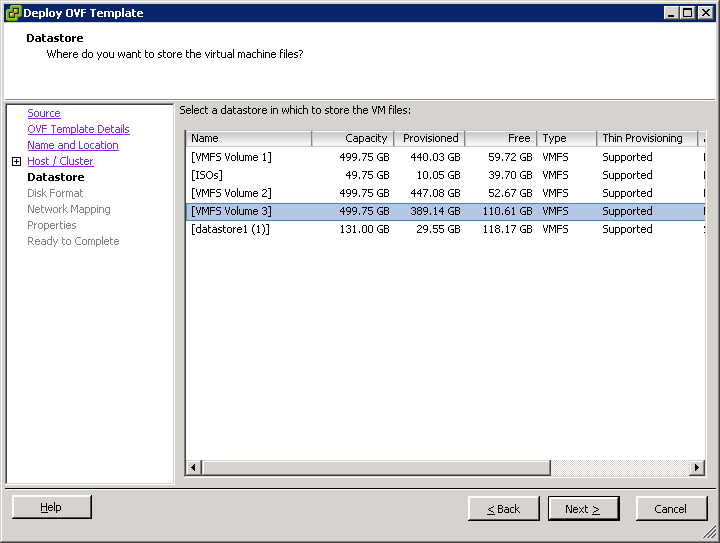Click the Next button
This screenshot has height=543, width=720.
tap(583, 509)
